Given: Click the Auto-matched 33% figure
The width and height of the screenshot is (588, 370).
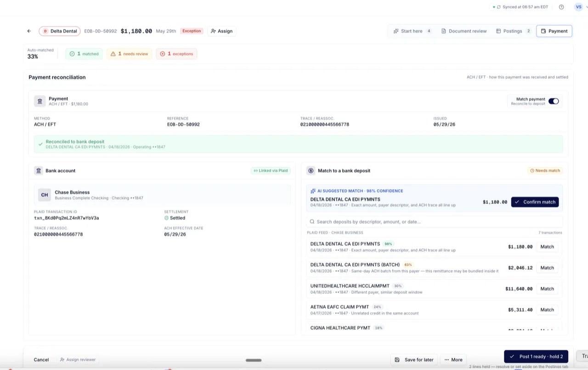Looking at the screenshot, I should click(33, 57).
